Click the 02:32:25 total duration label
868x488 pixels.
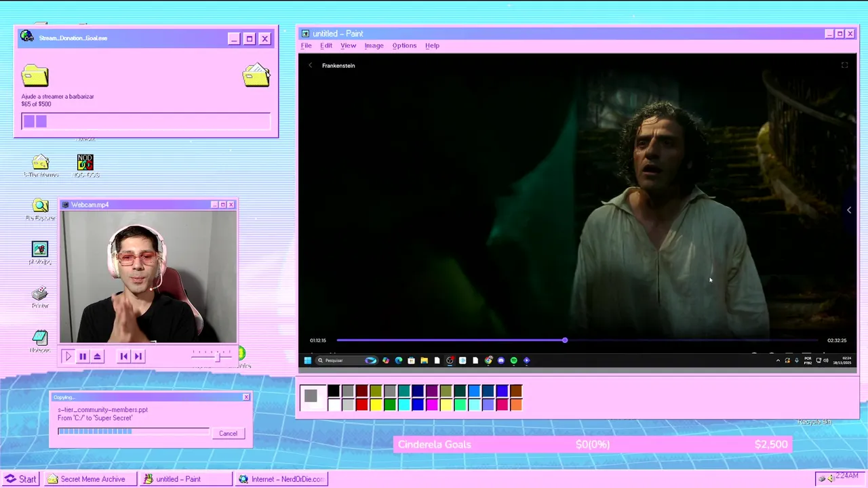[x=837, y=340]
